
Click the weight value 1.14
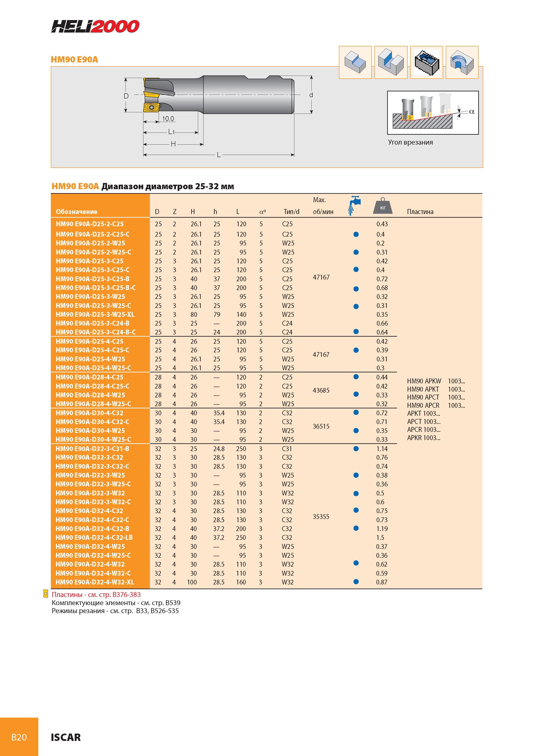382,449
